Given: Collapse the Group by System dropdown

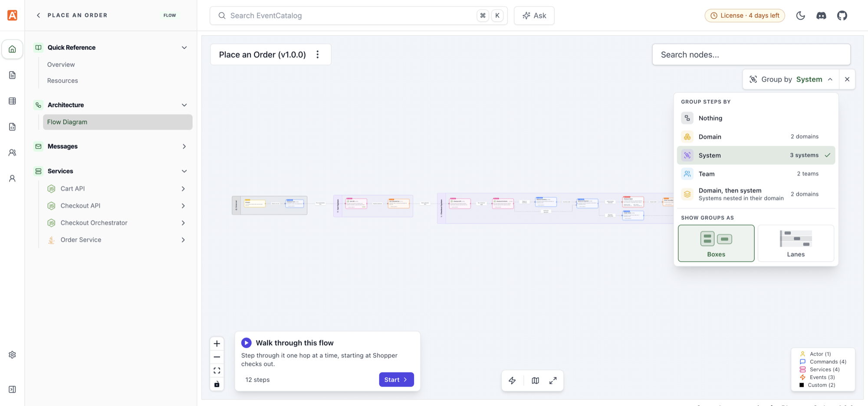Looking at the screenshot, I should click(x=791, y=79).
